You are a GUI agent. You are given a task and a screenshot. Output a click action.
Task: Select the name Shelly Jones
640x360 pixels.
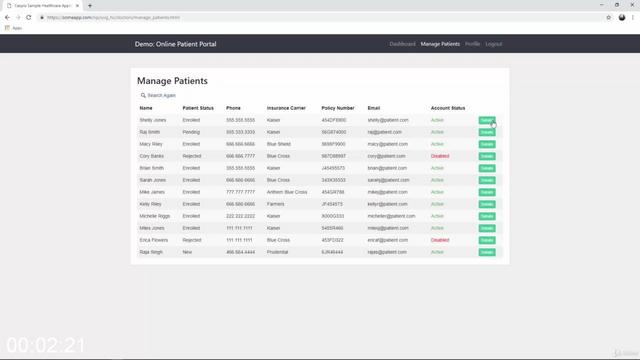[x=153, y=120]
